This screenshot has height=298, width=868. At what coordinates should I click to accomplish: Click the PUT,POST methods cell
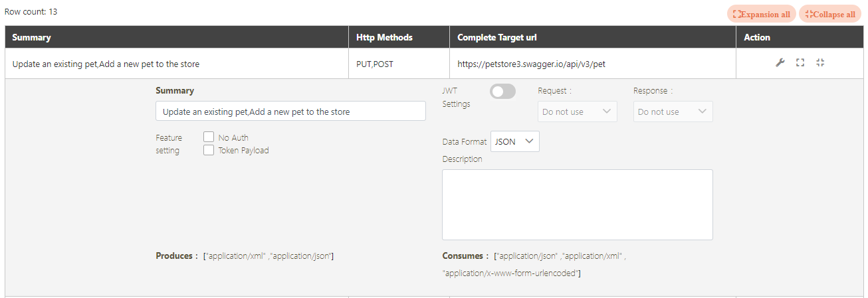point(375,64)
